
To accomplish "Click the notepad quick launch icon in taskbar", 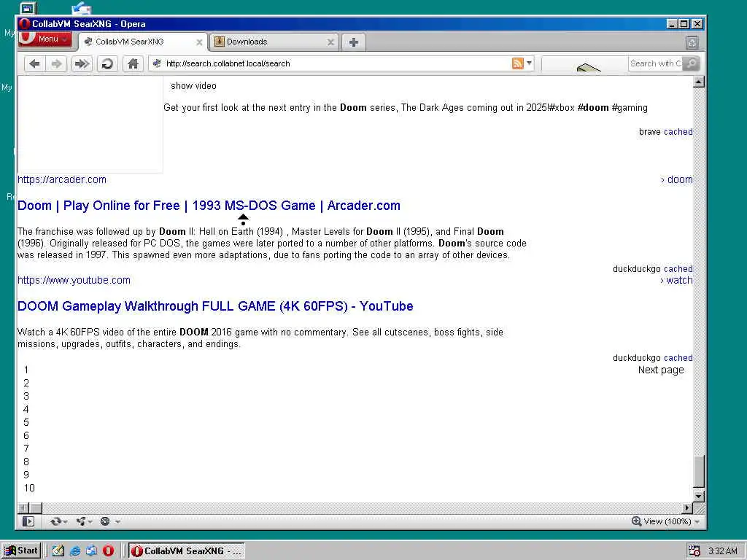I will tap(58, 551).
